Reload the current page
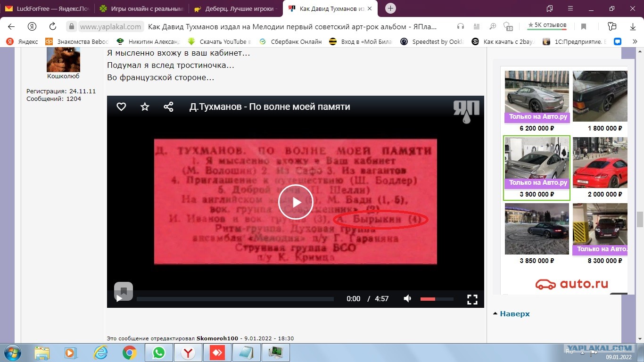The height and width of the screenshot is (362, 644). pos(53,26)
